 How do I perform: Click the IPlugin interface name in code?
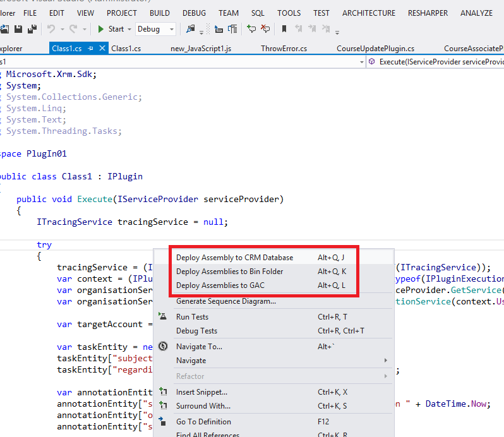(x=124, y=176)
